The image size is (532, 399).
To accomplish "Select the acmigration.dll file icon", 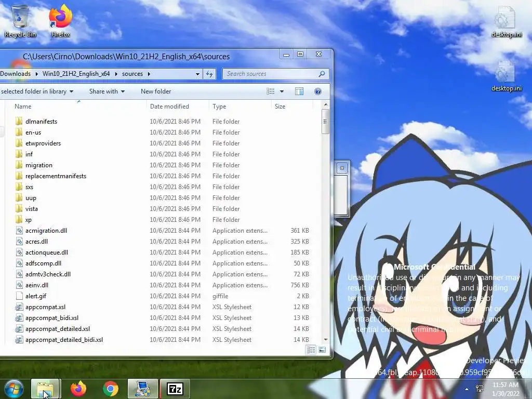I will pyautogui.click(x=19, y=230).
